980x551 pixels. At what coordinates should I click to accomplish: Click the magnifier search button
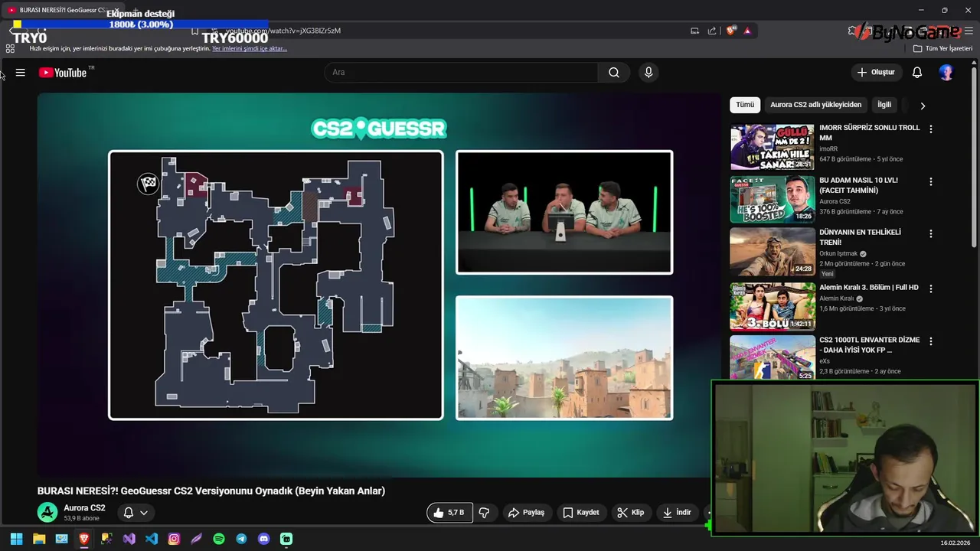pyautogui.click(x=614, y=73)
